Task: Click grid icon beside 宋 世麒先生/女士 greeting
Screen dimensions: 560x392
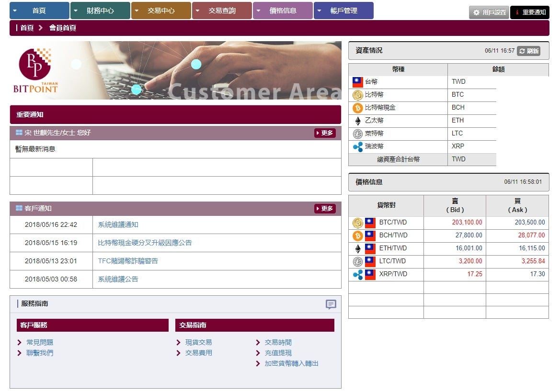Action: point(19,132)
